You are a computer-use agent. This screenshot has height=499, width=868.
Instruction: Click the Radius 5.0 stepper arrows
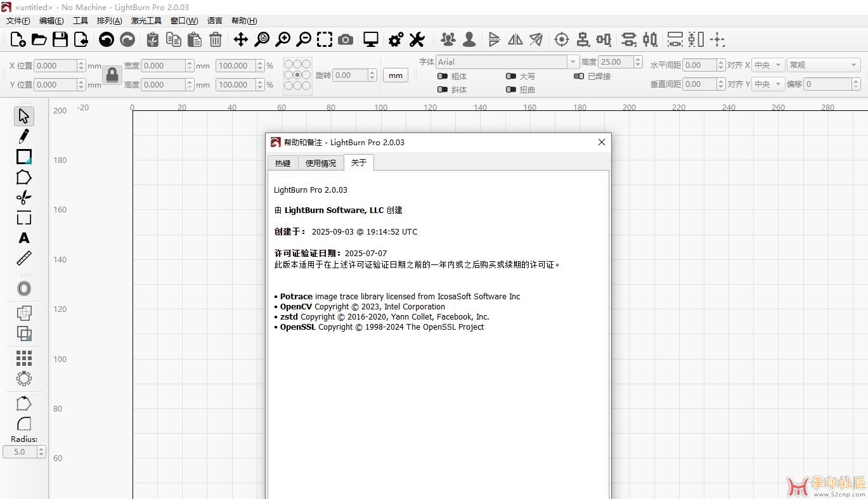coord(41,452)
